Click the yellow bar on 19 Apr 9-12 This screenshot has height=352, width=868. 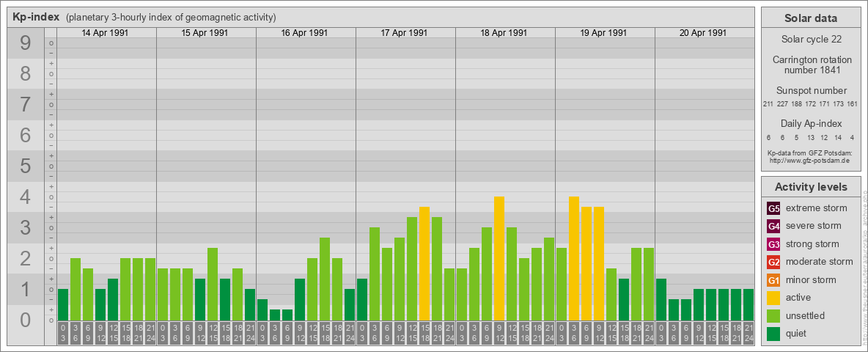tap(599, 263)
